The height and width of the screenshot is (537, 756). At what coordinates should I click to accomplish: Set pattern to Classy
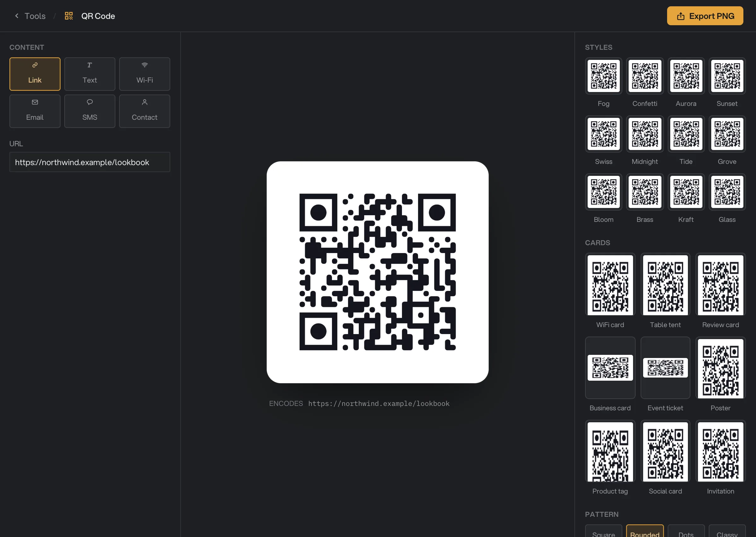727,531
